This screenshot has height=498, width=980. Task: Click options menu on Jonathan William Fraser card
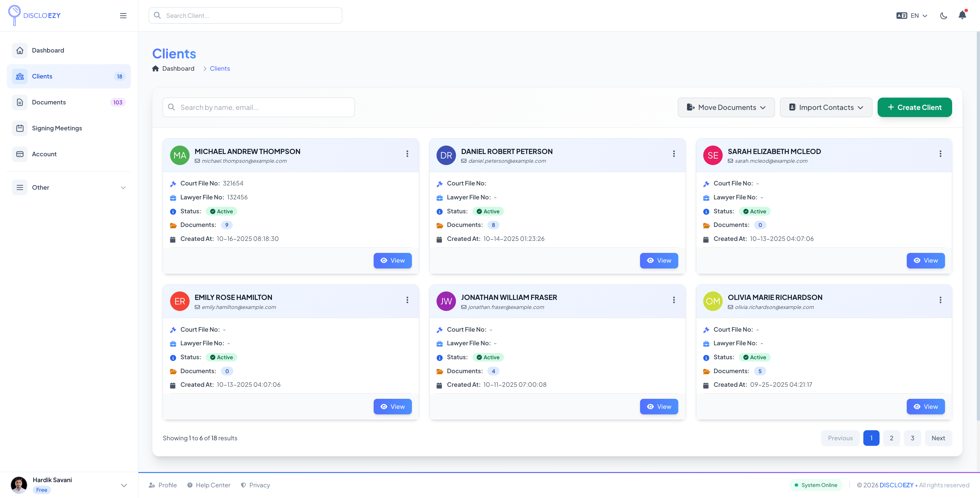pos(673,300)
